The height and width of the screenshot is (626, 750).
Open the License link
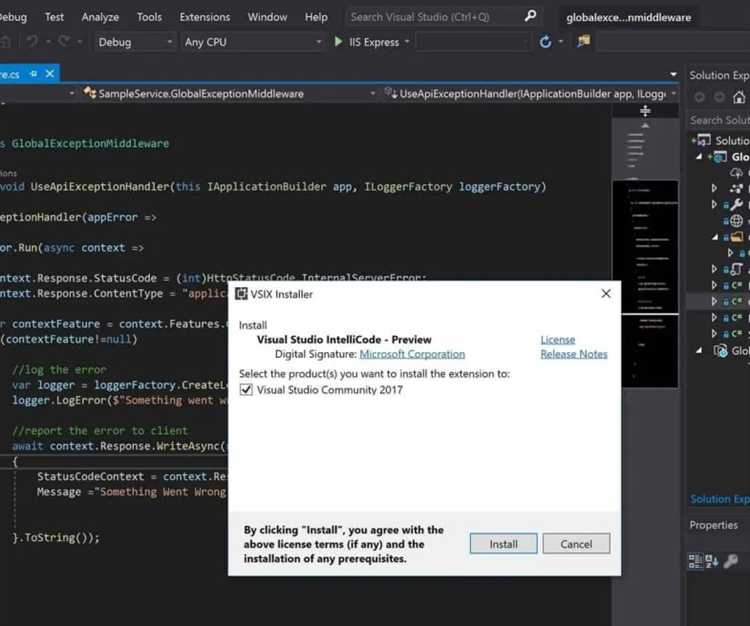[x=558, y=340]
